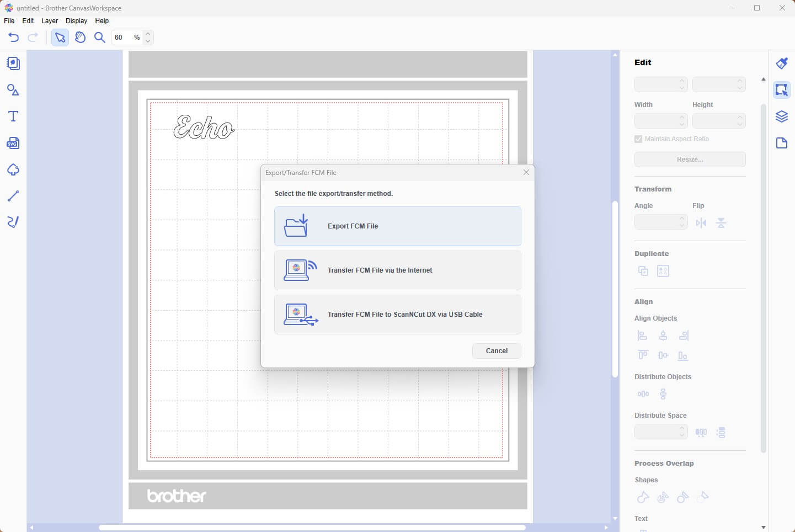Open the Layers panel on the right
The height and width of the screenshot is (532, 795).
(782, 116)
